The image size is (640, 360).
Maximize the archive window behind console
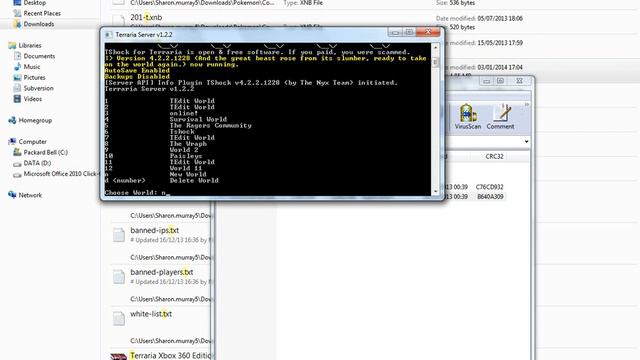[500, 81]
